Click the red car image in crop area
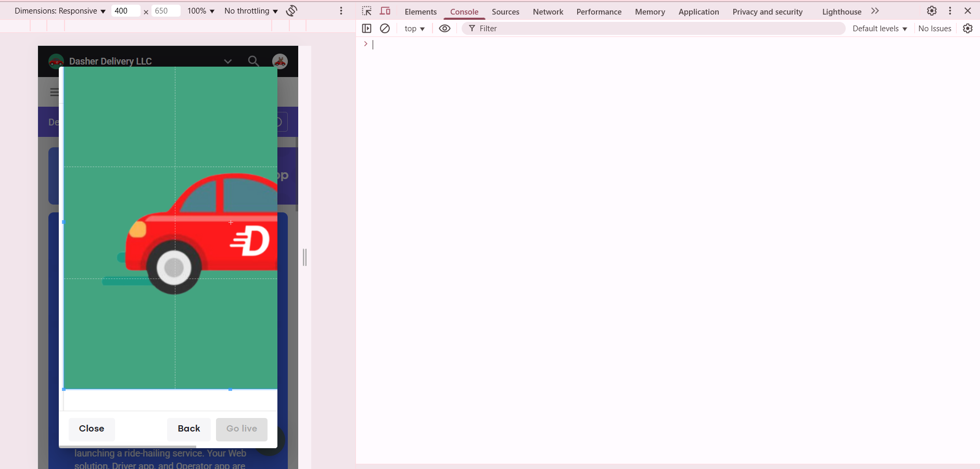 (x=201, y=233)
